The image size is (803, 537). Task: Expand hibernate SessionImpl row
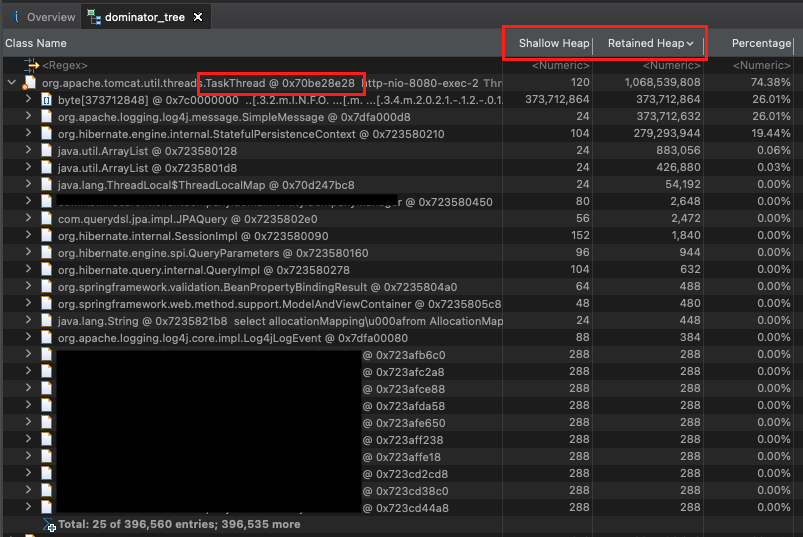tap(29, 235)
